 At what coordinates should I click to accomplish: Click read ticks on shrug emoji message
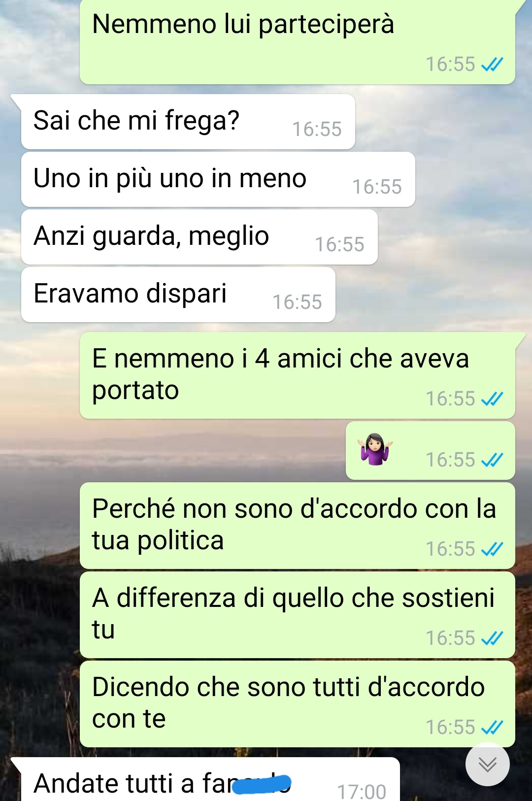pos(492,460)
